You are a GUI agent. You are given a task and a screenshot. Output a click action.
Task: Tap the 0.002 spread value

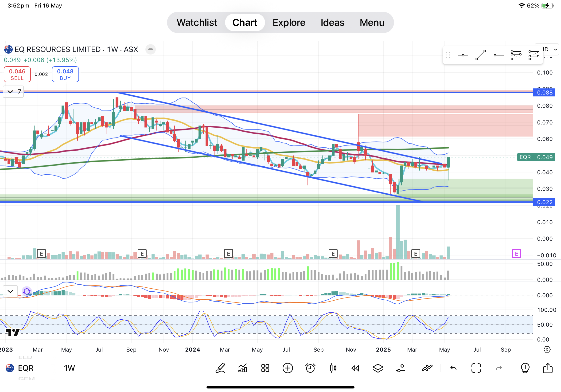[41, 74]
